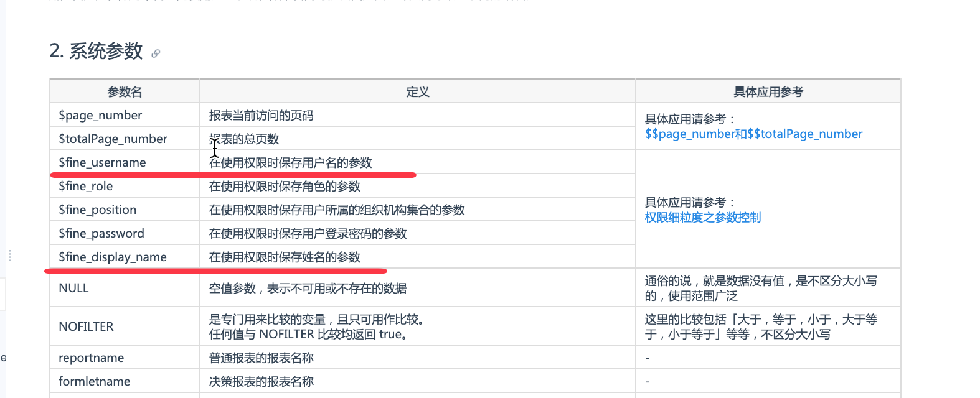Select the NULL parameter cell
Screen dimensions: 980x398
73,289
